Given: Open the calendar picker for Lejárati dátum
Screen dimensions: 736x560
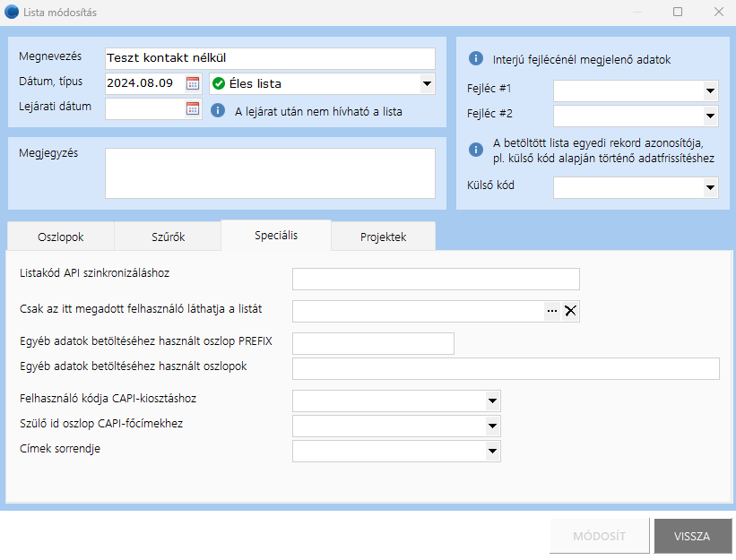Looking at the screenshot, I should pyautogui.click(x=193, y=108).
